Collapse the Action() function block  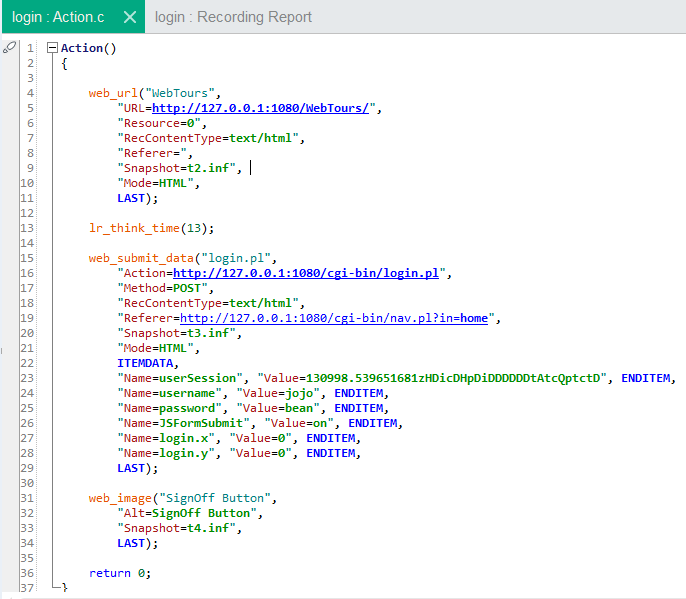(x=52, y=48)
